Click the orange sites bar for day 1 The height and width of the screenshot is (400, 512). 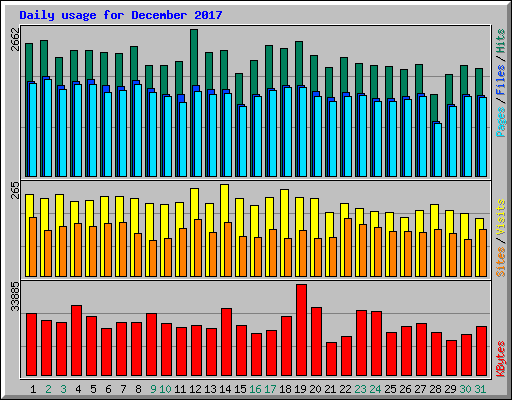pyautogui.click(x=33, y=247)
